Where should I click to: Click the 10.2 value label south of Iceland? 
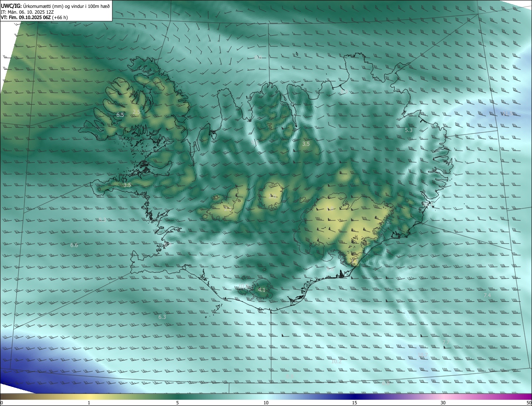click(336, 362)
